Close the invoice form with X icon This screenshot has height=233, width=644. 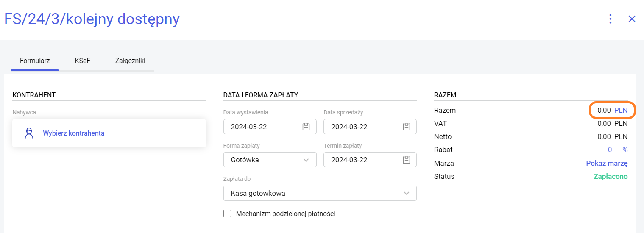632,19
